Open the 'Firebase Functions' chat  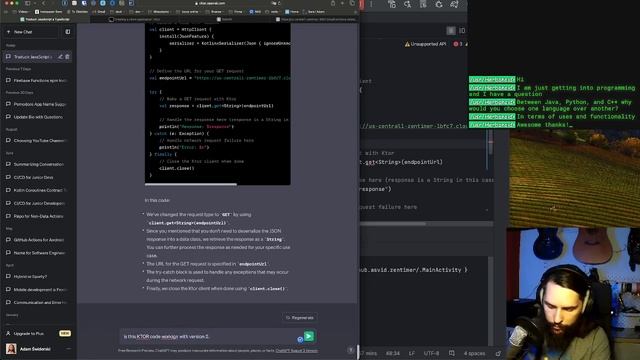(38, 80)
